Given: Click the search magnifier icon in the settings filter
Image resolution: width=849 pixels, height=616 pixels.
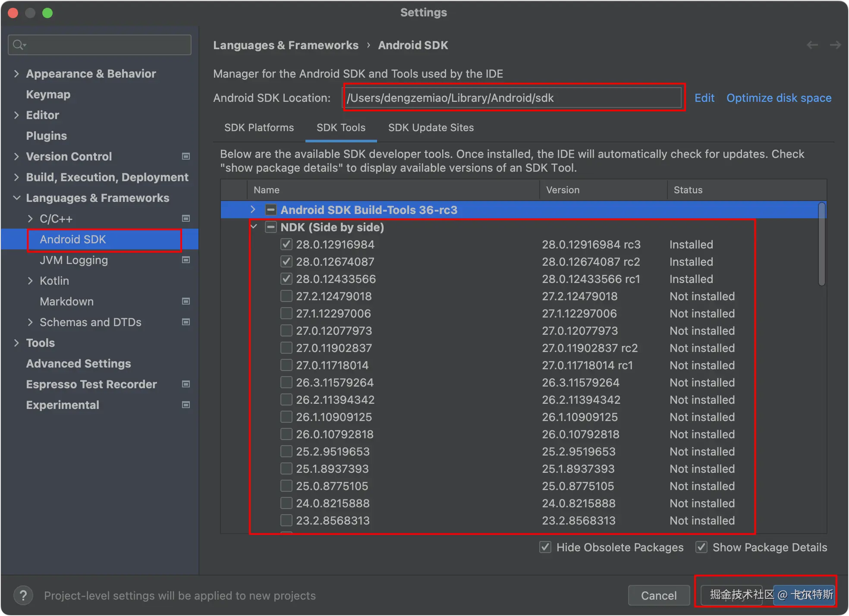Looking at the screenshot, I should [19, 45].
